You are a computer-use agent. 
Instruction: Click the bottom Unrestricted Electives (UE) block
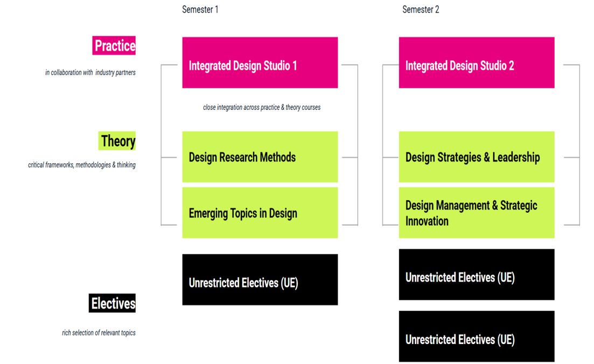point(477,337)
